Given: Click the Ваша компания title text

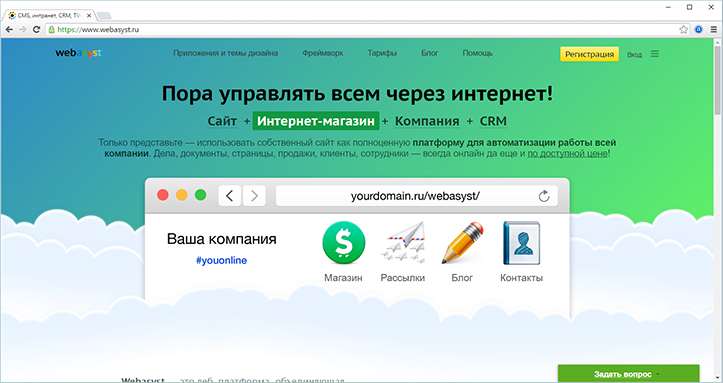Looking at the screenshot, I should (222, 239).
